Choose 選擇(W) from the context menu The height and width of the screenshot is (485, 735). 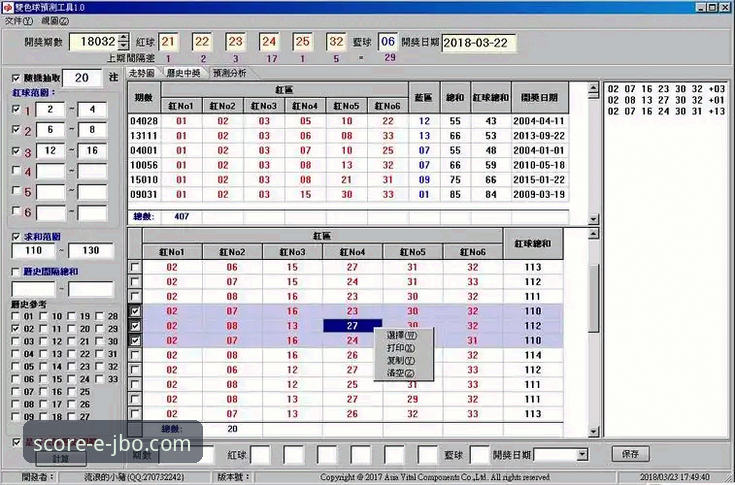click(402, 336)
